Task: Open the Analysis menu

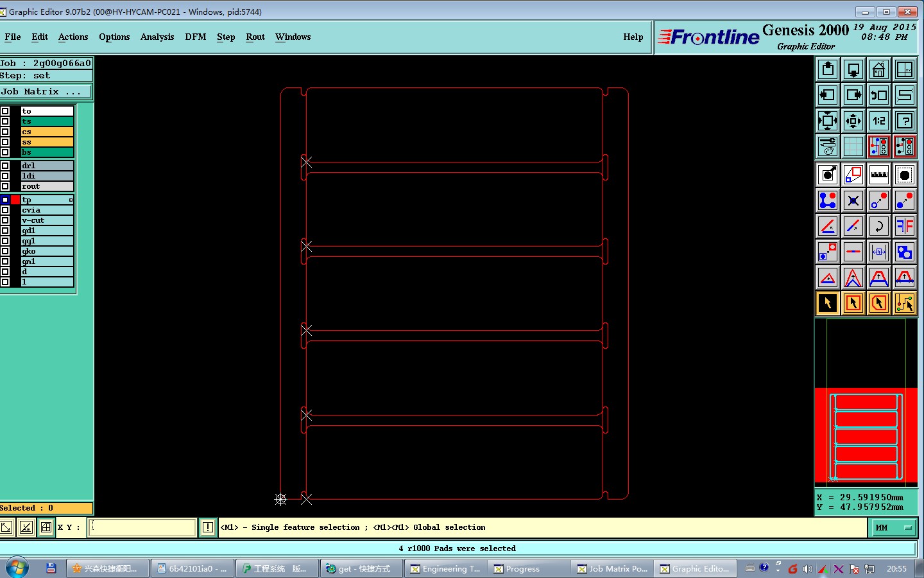Action: pos(157,37)
